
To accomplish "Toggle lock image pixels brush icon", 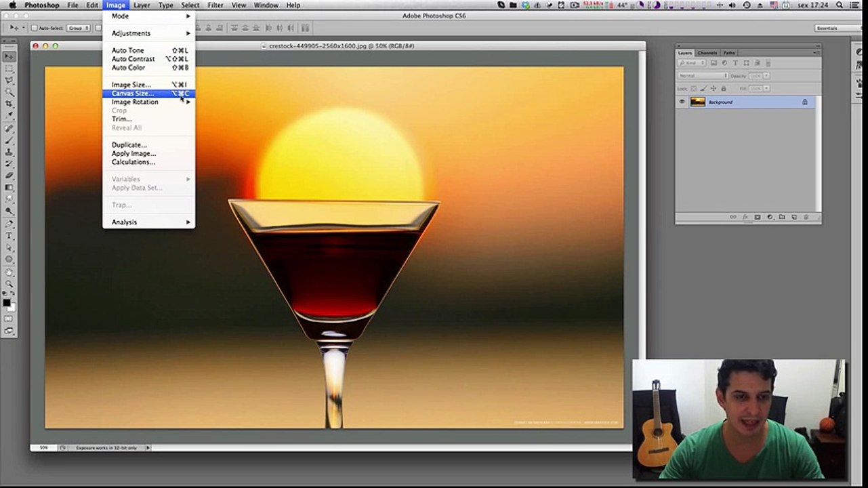I will [x=703, y=89].
